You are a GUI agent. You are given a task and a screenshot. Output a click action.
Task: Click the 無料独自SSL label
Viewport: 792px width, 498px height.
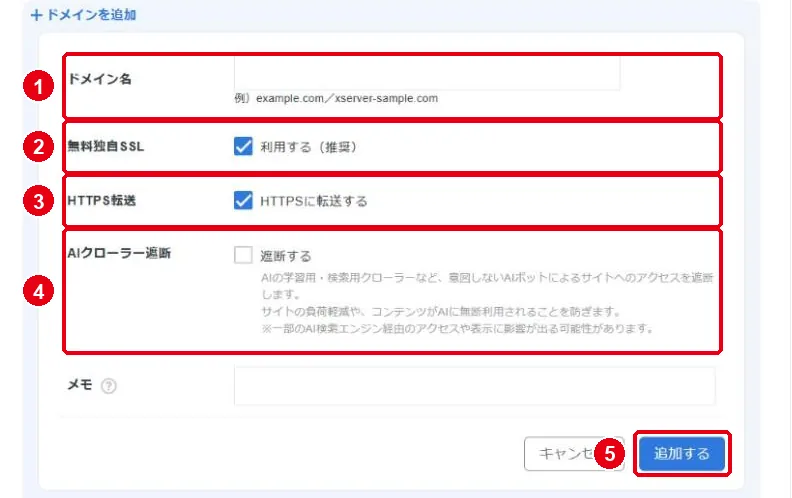(106, 146)
